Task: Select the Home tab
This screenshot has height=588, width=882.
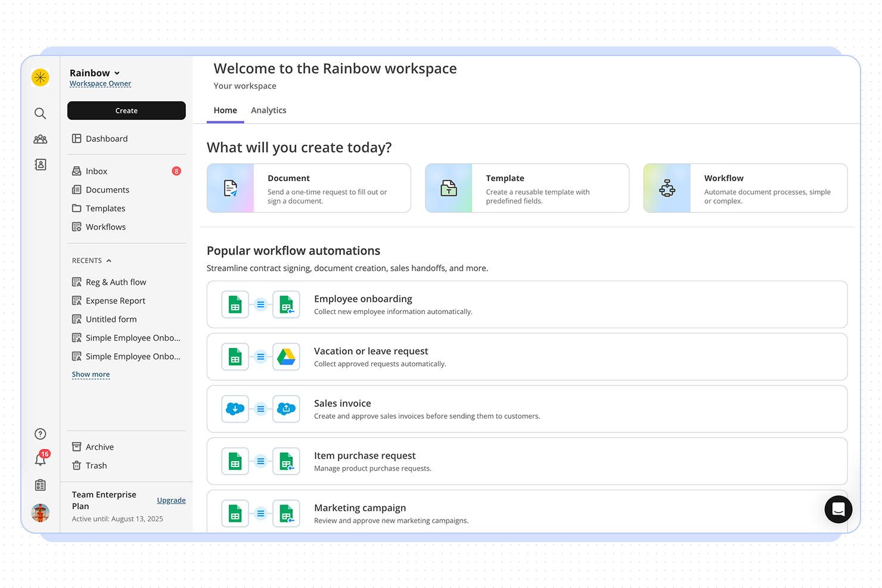Action: [x=225, y=110]
